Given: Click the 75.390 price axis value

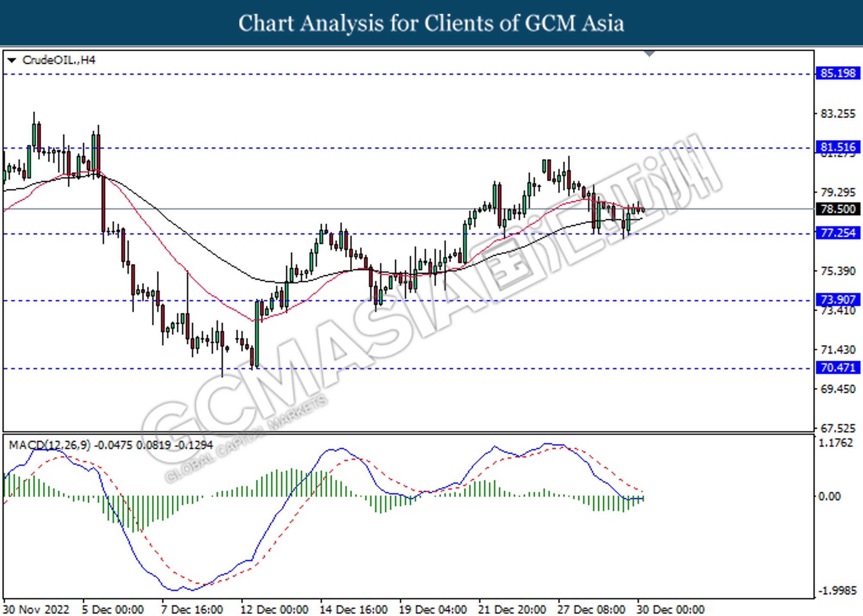Looking at the screenshot, I should pyautogui.click(x=838, y=271).
